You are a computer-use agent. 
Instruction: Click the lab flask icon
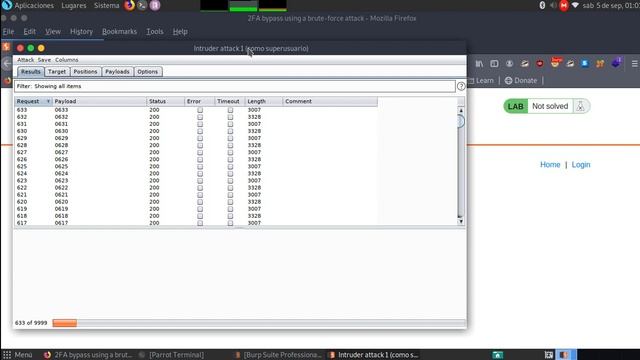click(580, 106)
